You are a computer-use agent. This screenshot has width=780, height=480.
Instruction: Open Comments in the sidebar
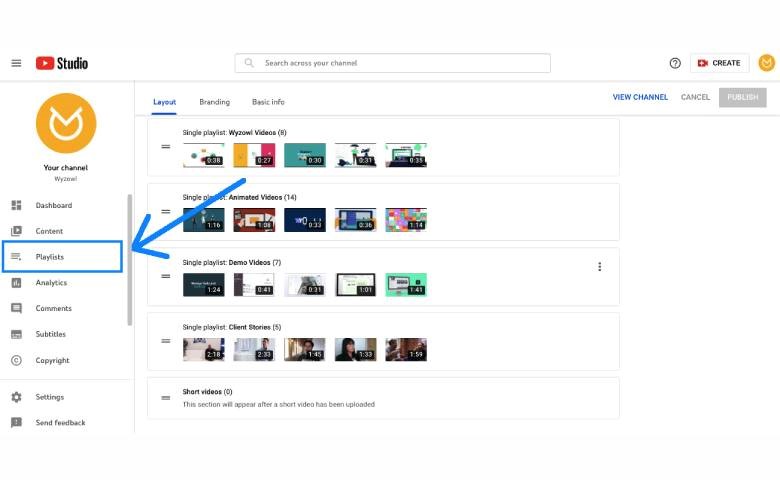(53, 309)
